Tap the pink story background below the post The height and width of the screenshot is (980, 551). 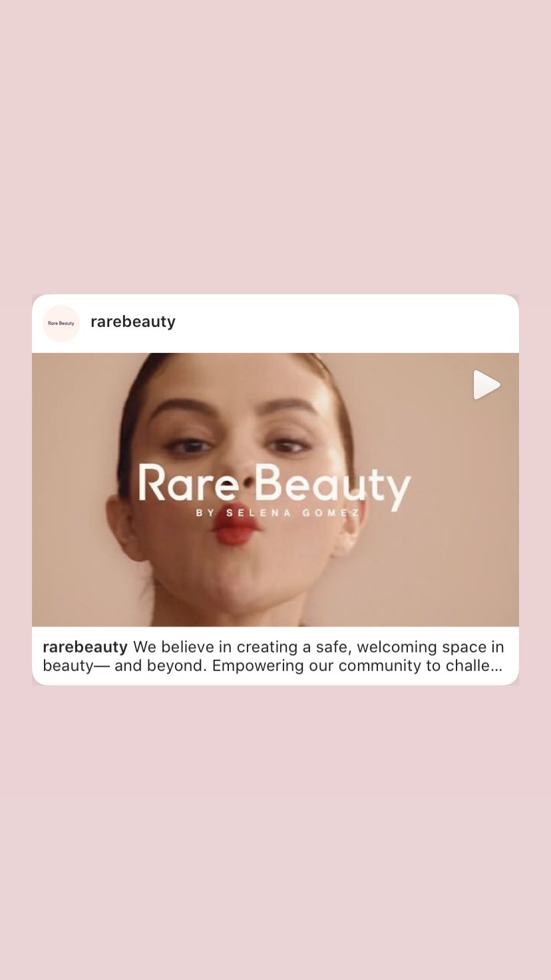click(x=275, y=832)
